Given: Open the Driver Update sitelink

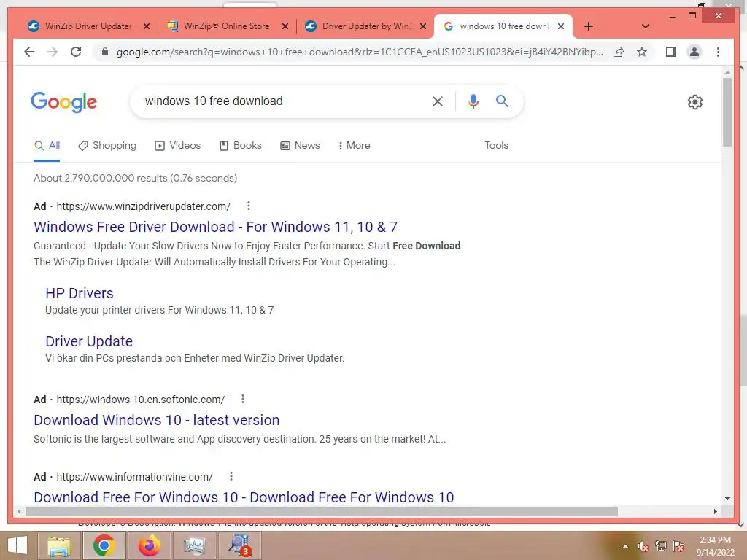Looking at the screenshot, I should 89,341.
